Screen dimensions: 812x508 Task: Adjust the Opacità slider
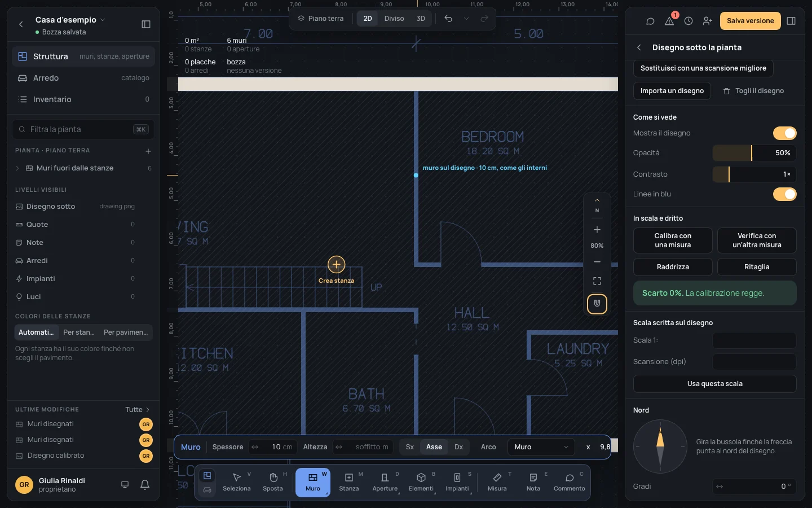click(x=754, y=153)
